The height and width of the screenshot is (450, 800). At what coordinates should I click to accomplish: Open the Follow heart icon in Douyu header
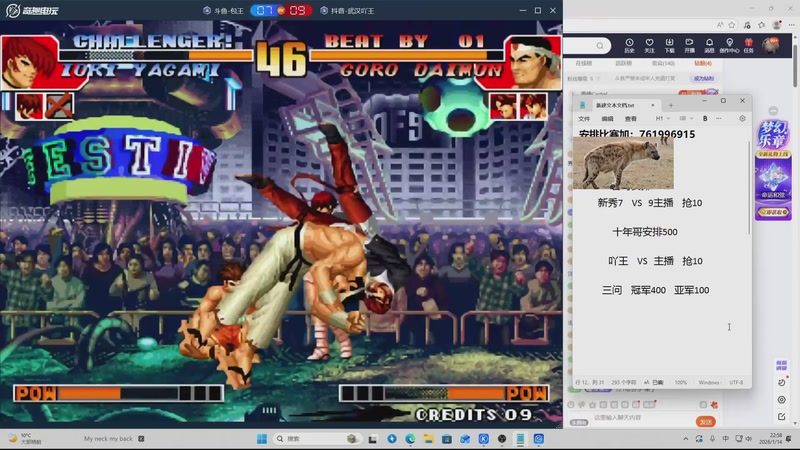tap(649, 45)
